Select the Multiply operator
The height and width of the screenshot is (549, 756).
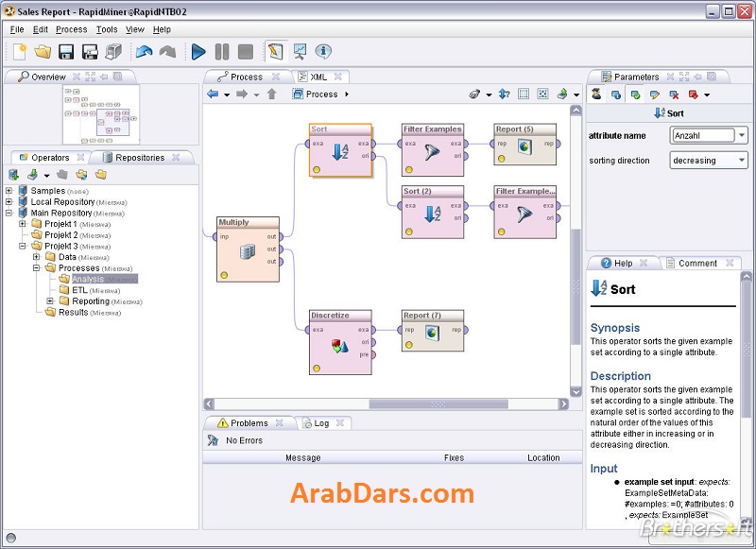tap(248, 249)
